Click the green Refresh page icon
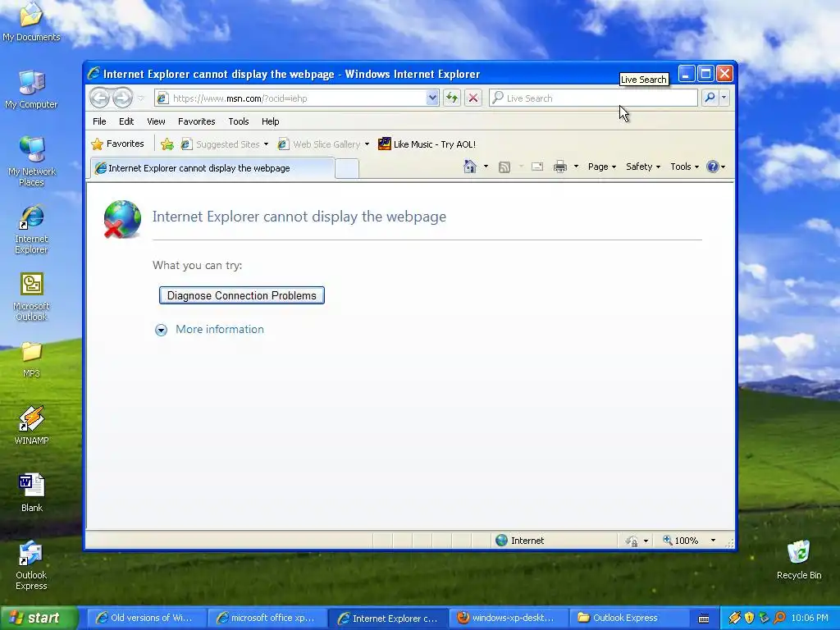 pyautogui.click(x=452, y=98)
